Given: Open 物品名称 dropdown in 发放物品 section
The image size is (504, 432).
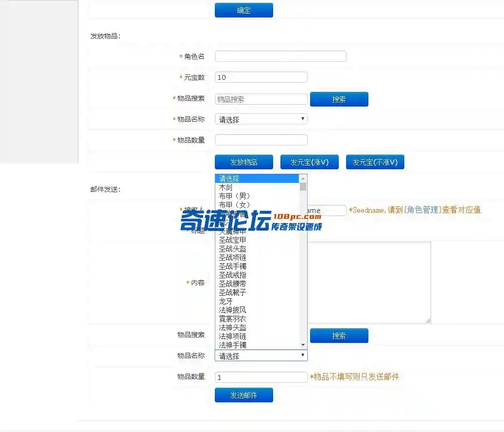Looking at the screenshot, I should (261, 119).
